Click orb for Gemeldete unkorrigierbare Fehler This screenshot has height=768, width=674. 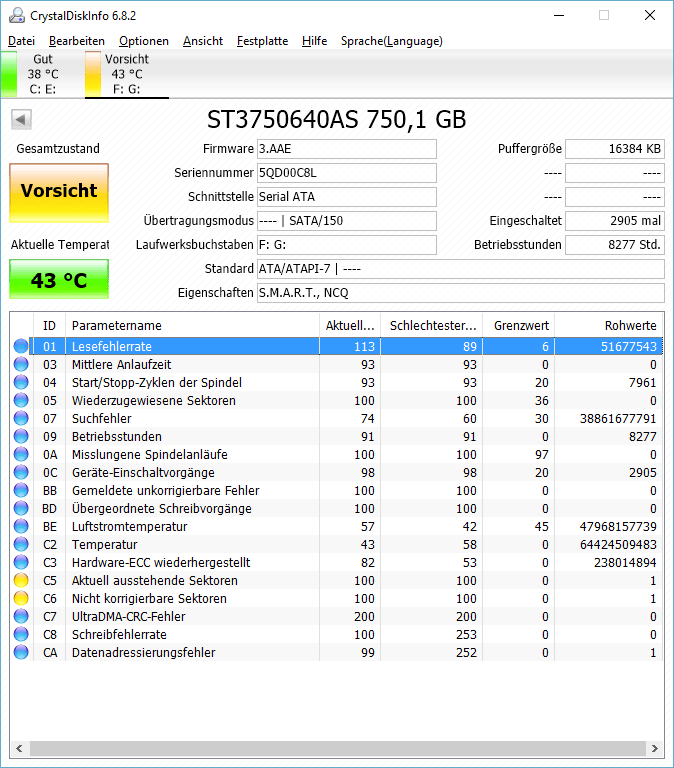pos(21,490)
